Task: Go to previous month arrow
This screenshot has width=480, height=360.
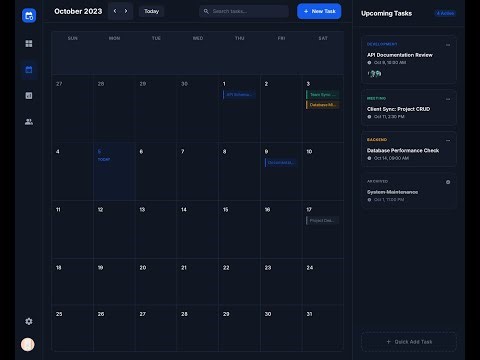Action: pyautogui.click(x=115, y=11)
